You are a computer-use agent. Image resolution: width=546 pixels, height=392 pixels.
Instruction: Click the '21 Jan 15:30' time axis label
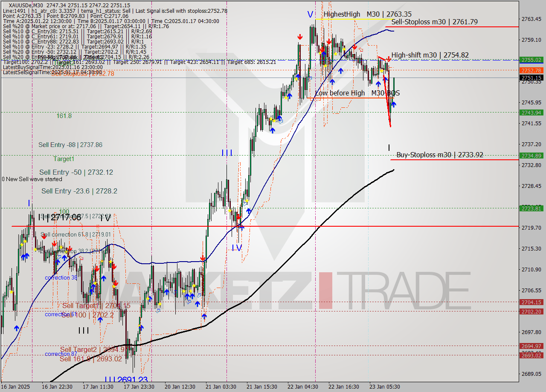pos(262,387)
